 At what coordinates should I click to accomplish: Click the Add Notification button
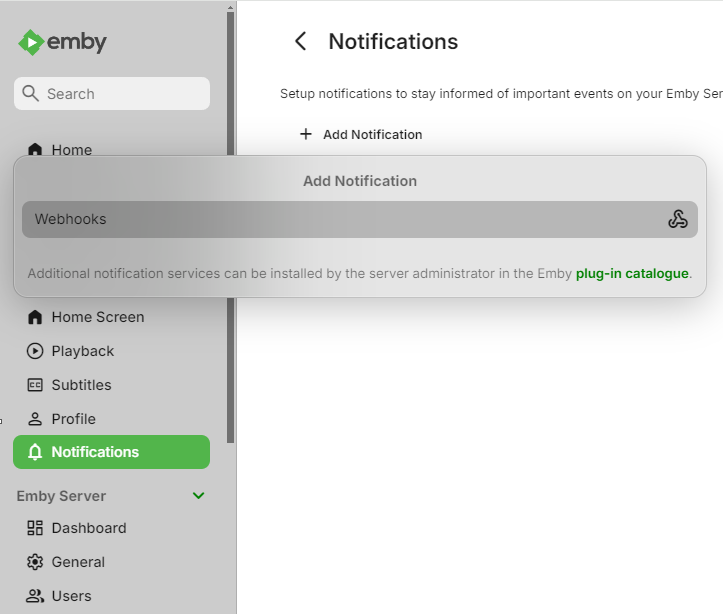372,134
